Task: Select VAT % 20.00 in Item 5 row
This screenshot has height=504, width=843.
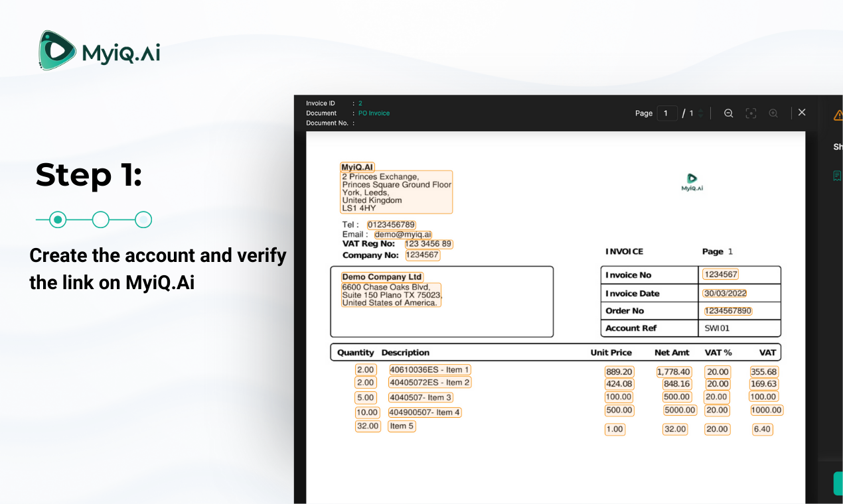Action: [718, 430]
